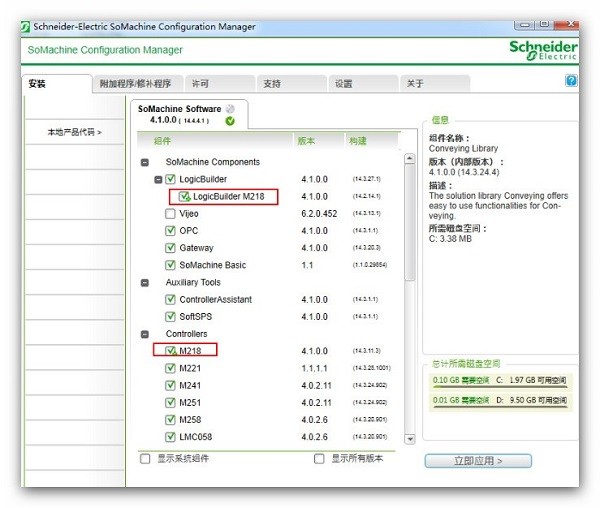Toggle the LogicBuilder M218 checkbox

pyautogui.click(x=184, y=196)
